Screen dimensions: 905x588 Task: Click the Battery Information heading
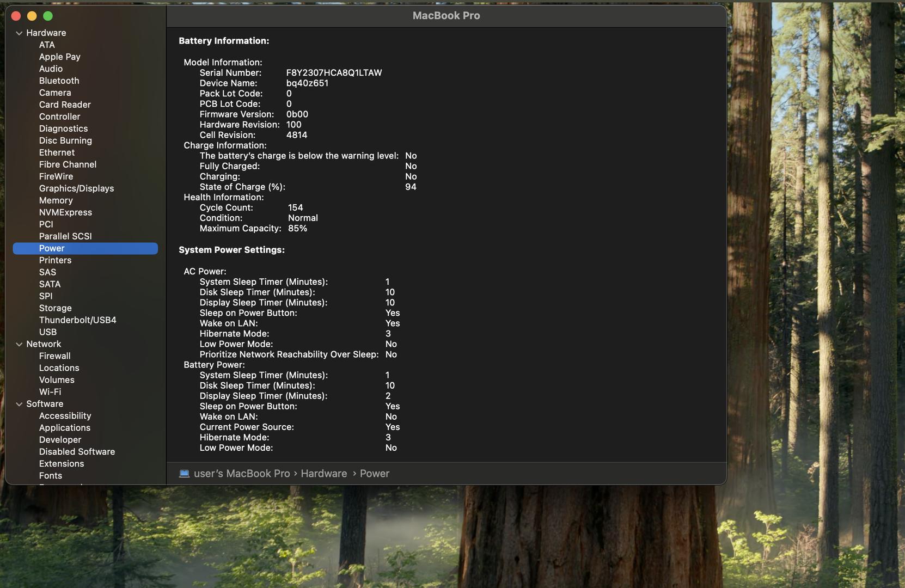coord(224,41)
